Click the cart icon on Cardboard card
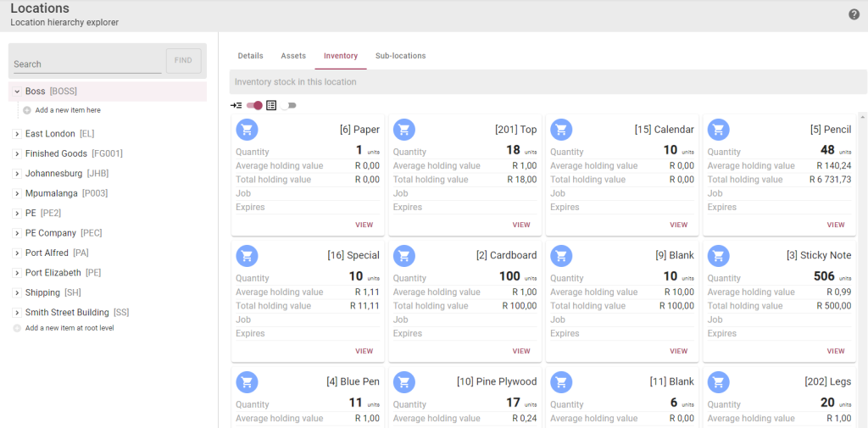This screenshot has width=868, height=428. [404, 255]
